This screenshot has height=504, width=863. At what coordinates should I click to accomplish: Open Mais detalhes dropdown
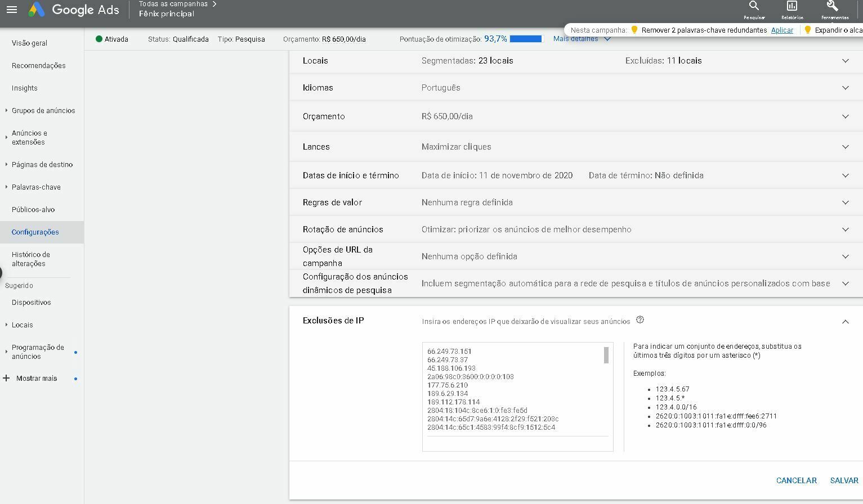(x=582, y=39)
